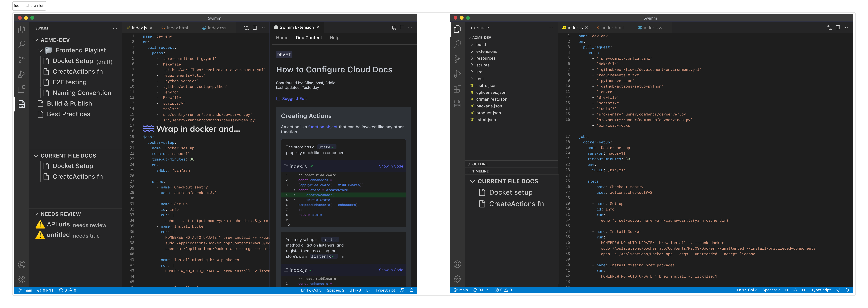Collapse the NEEDS REVIEW section
Viewport: 868px width, 308px height.
[x=36, y=214]
